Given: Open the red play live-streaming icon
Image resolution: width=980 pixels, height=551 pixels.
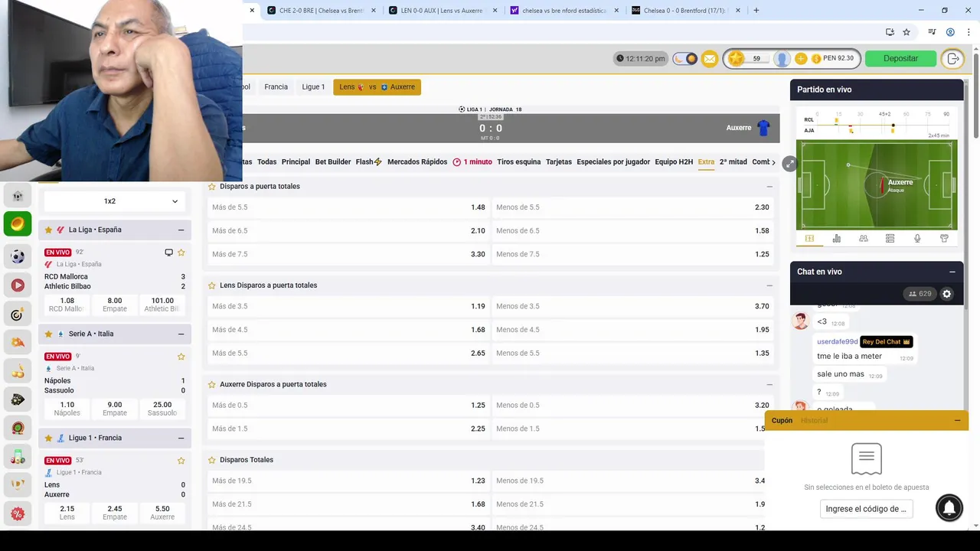Looking at the screenshot, I should coord(18,285).
